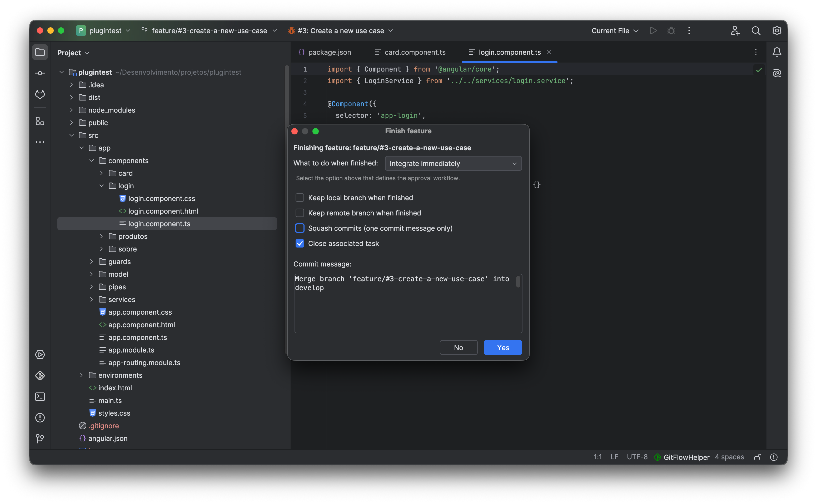Check Squash commits option
817x504 pixels.
click(300, 228)
